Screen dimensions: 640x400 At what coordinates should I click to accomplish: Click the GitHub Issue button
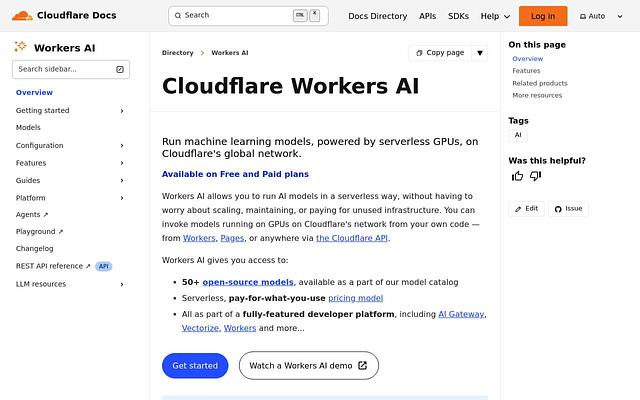[568, 209]
